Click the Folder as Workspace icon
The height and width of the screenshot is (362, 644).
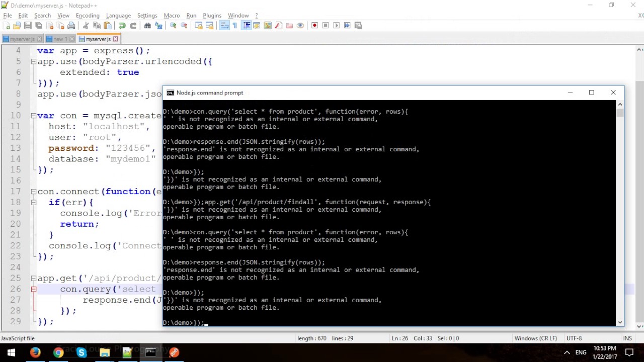click(289, 25)
